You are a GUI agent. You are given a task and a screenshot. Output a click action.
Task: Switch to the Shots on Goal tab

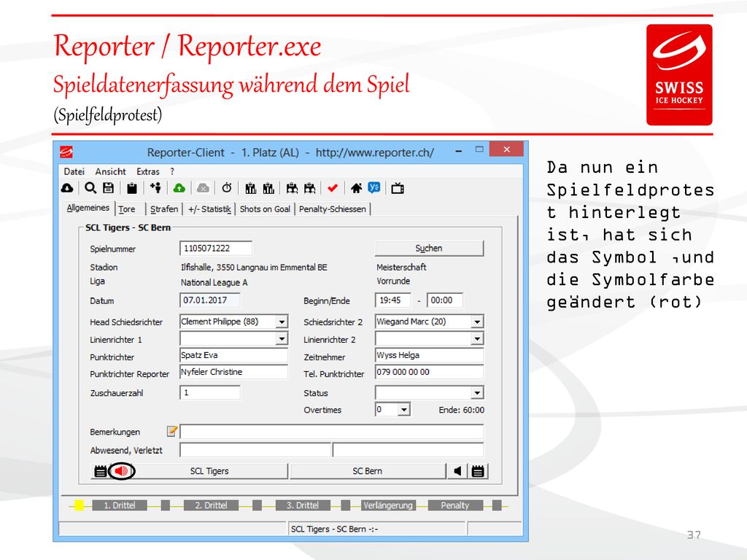(265, 209)
